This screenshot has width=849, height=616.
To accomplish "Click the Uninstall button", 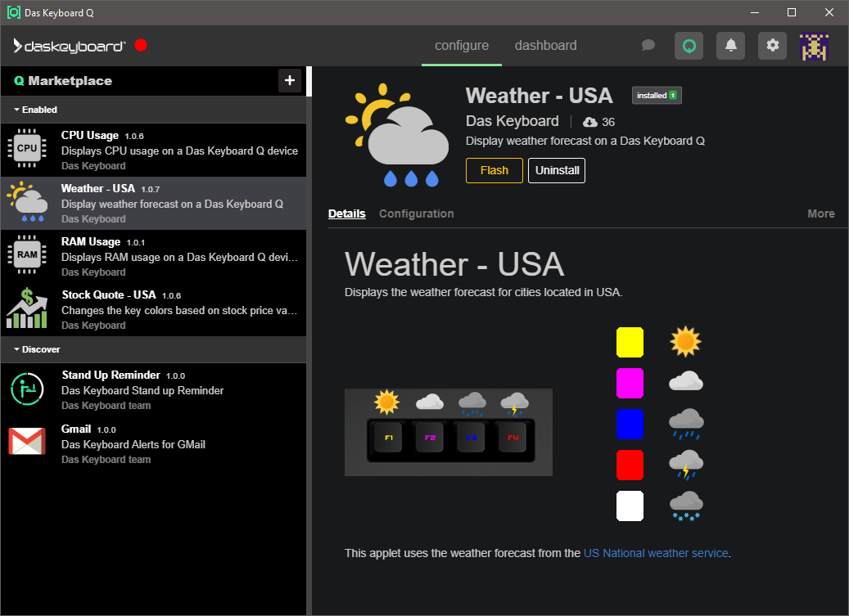I will (556, 171).
